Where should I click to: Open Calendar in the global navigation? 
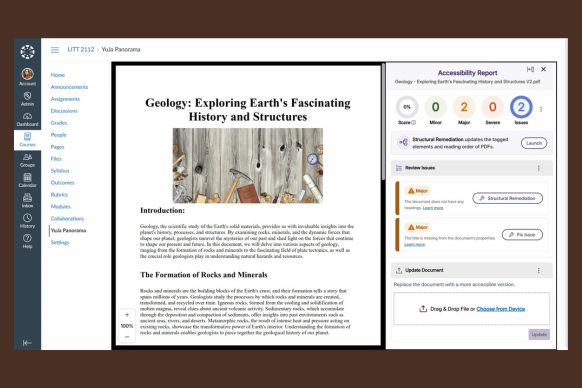pos(27,180)
